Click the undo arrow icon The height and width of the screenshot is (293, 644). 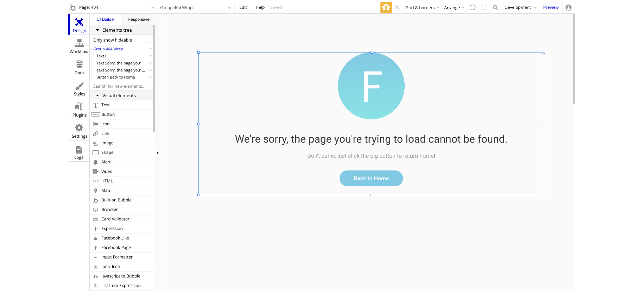pyautogui.click(x=473, y=7)
